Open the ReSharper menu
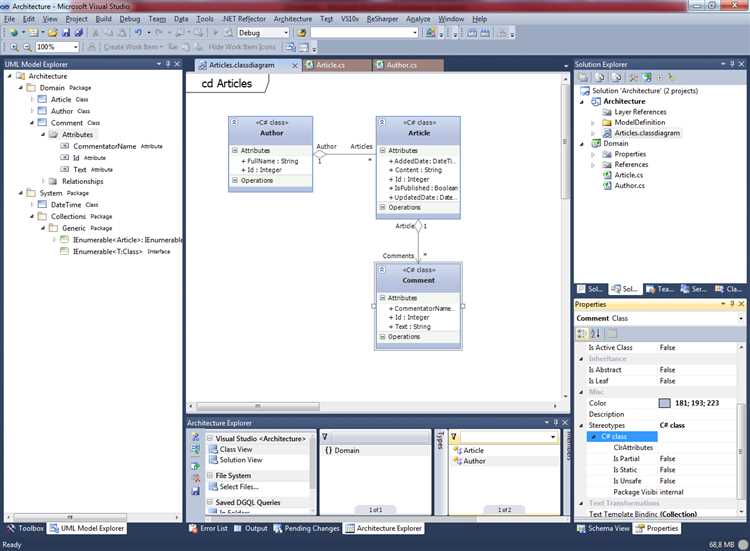Image resolution: width=750 pixels, height=551 pixels. (x=382, y=19)
